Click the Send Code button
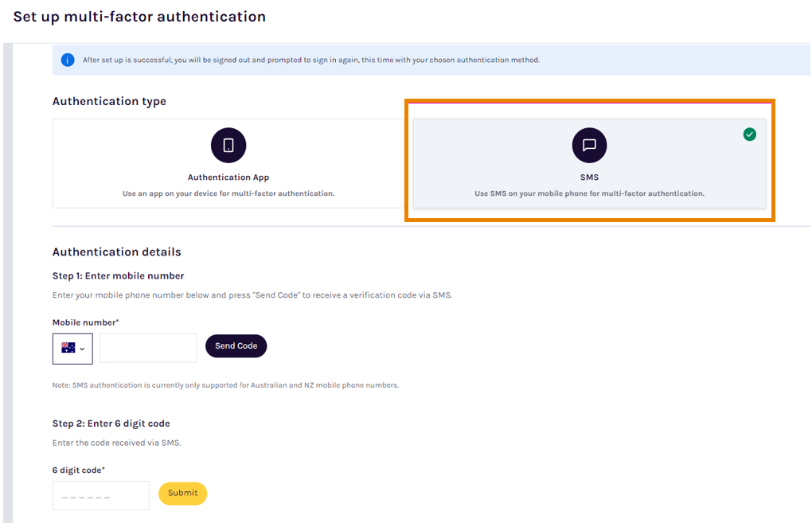 (x=236, y=346)
